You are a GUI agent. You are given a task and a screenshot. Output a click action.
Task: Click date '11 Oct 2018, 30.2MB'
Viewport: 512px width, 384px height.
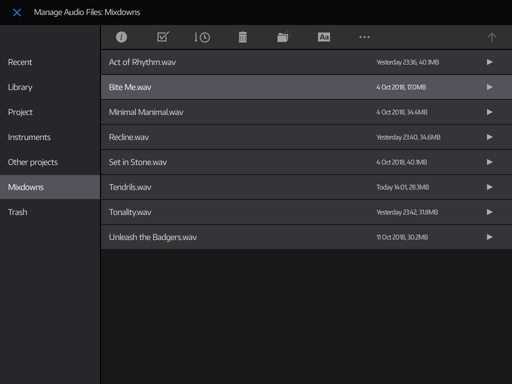click(x=402, y=237)
